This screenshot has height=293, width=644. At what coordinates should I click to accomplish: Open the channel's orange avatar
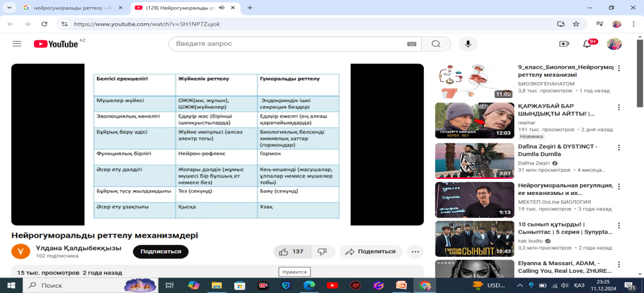point(21,251)
